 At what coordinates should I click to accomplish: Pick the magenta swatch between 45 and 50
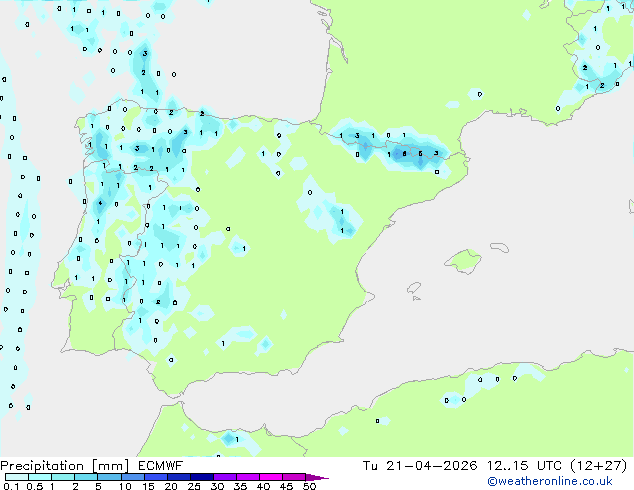295,477
